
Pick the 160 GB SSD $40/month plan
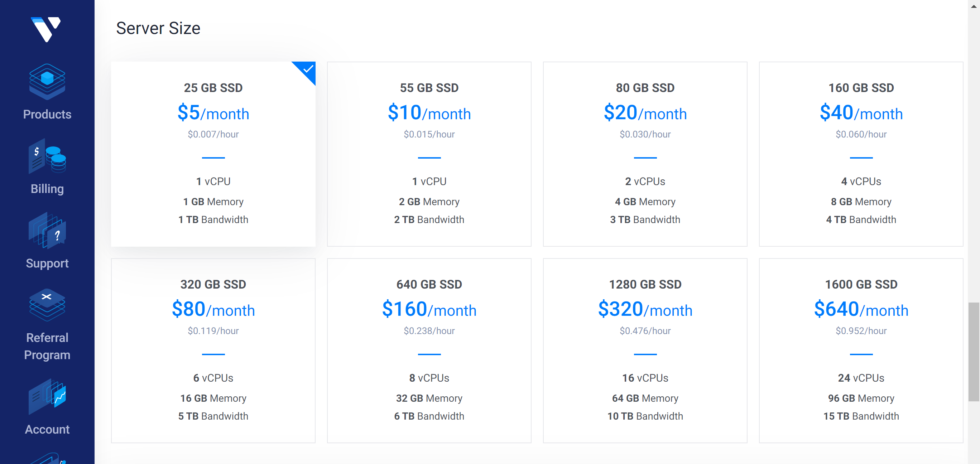pyautogui.click(x=860, y=154)
